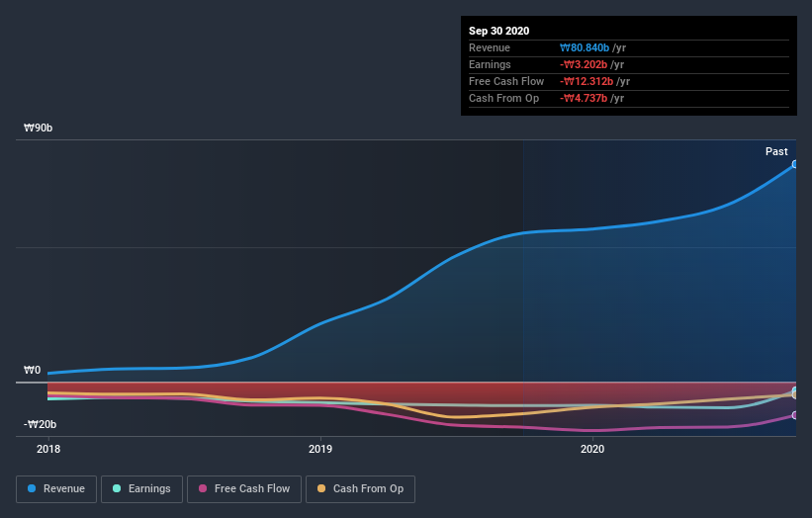812x518 pixels.
Task: Toggle the Revenue legend button
Action: click(x=56, y=489)
